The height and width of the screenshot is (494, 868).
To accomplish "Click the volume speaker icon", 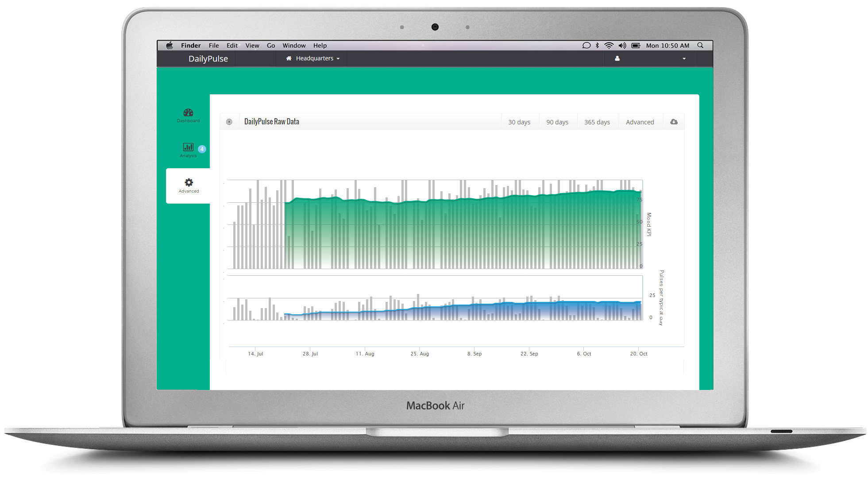I will tap(622, 46).
